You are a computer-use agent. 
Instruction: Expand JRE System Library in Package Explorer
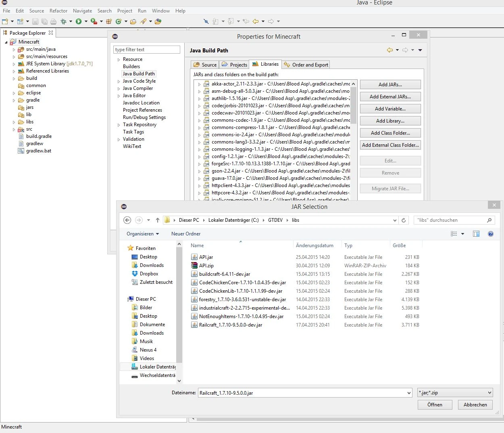[14, 64]
